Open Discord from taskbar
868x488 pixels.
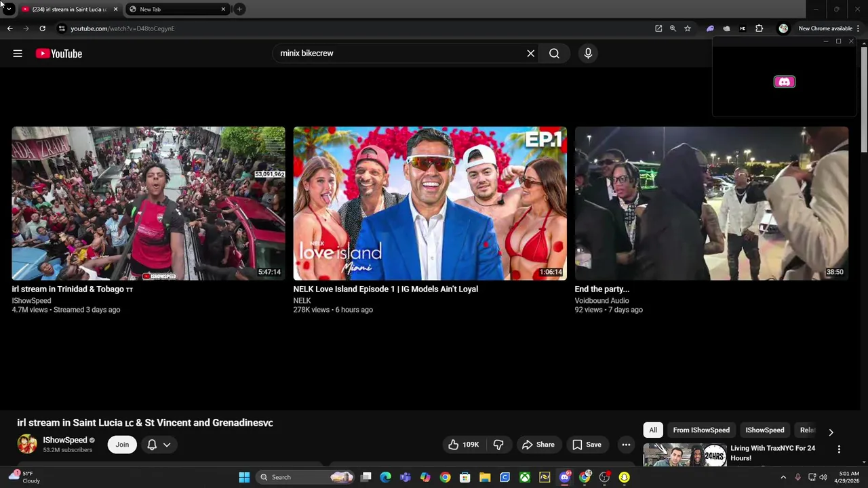(x=565, y=477)
